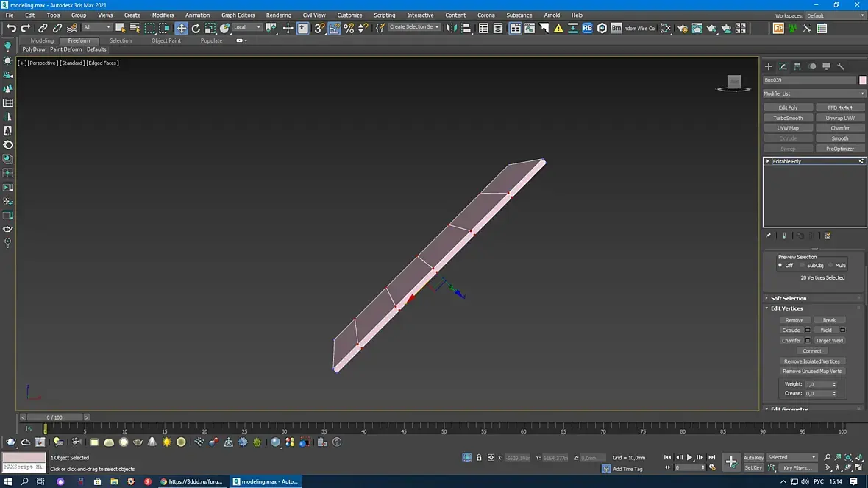
Task: Click the Remove Isolated Vertices button
Action: (x=811, y=361)
